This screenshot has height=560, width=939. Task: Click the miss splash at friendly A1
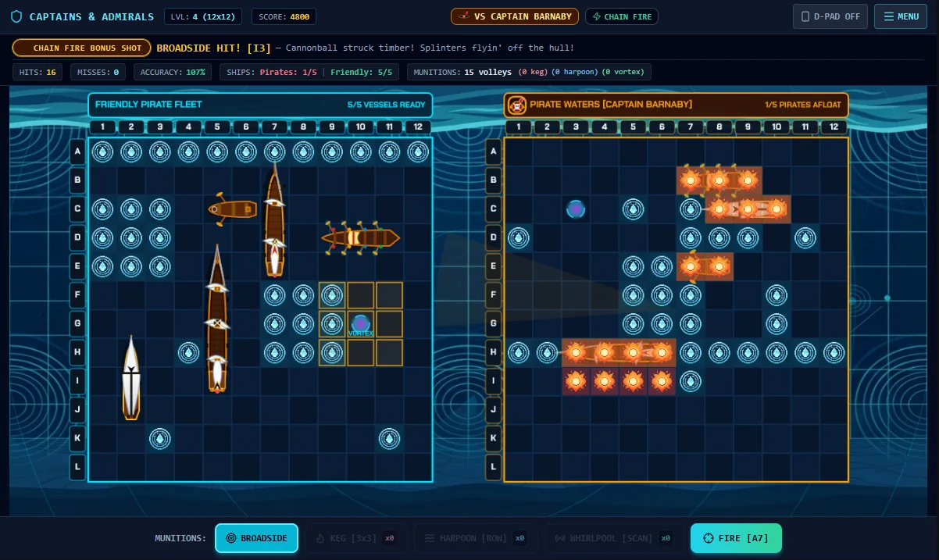pyautogui.click(x=102, y=152)
